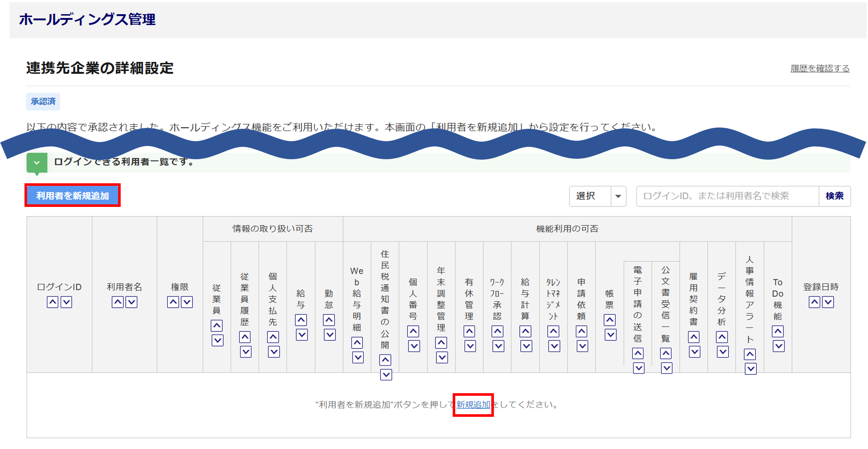The width and height of the screenshot is (868, 449).
Task: Sort 勤怠 column descending
Action: click(x=329, y=335)
